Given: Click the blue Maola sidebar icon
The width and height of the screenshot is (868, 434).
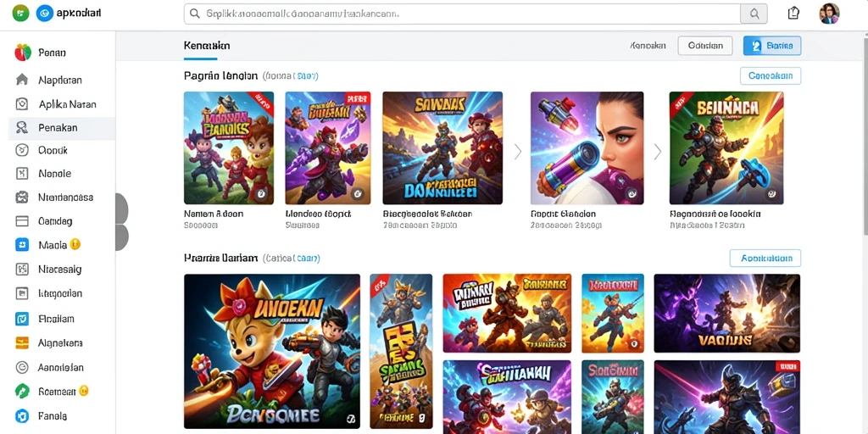Looking at the screenshot, I should coord(22,245).
